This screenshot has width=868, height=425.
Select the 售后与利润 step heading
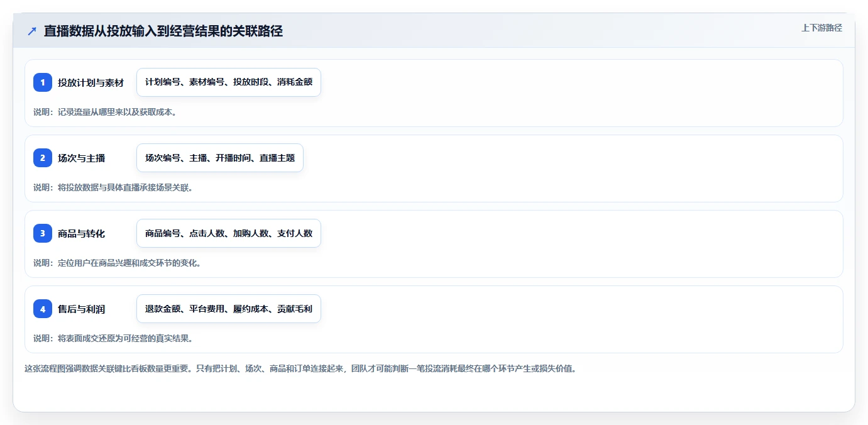click(82, 309)
